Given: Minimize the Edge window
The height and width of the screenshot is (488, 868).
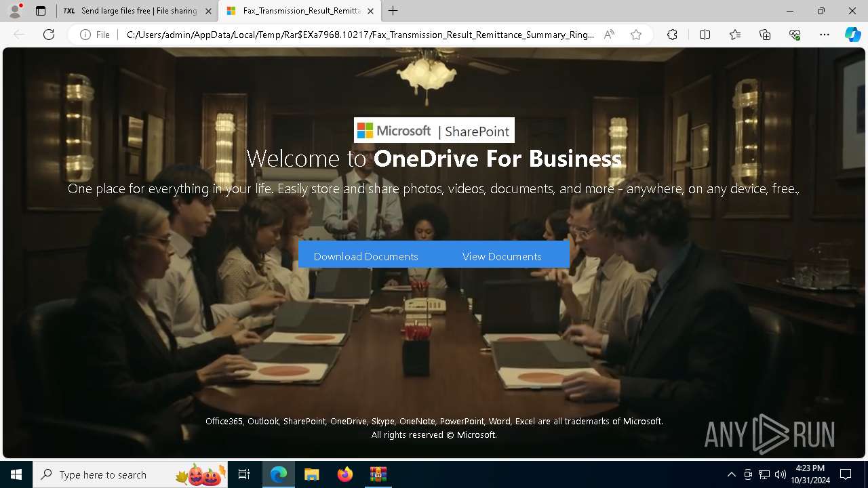Looking at the screenshot, I should pos(790,11).
